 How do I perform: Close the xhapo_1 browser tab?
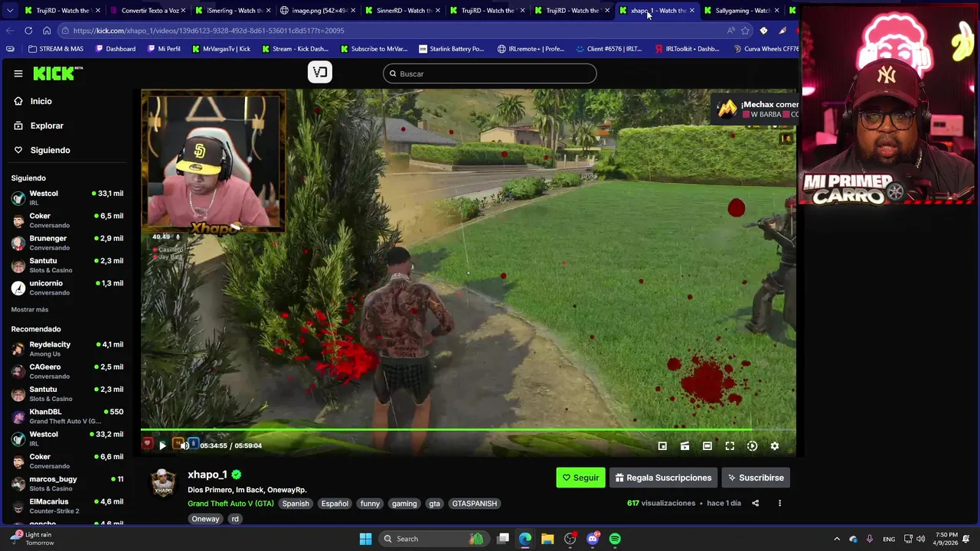click(692, 11)
